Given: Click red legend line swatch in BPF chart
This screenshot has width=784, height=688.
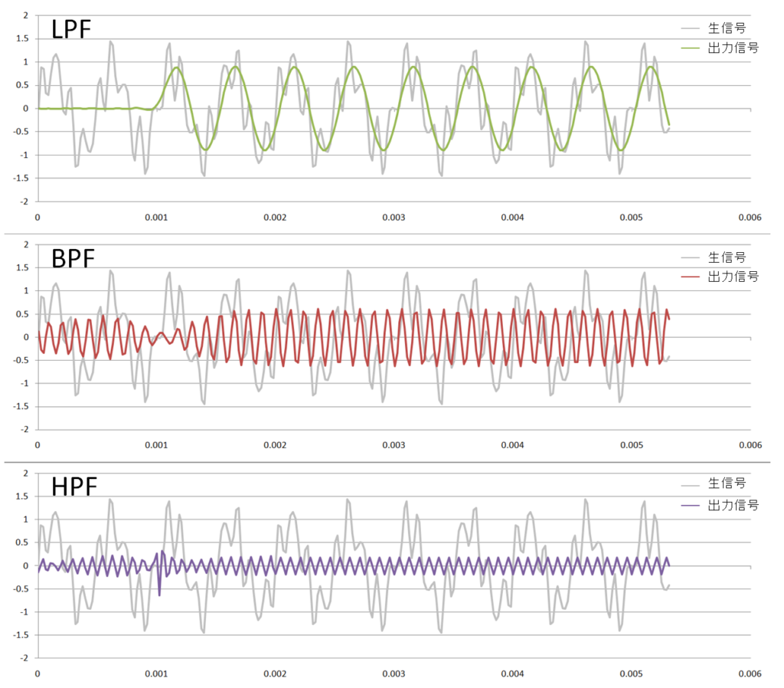Looking at the screenshot, I should 692,277.
